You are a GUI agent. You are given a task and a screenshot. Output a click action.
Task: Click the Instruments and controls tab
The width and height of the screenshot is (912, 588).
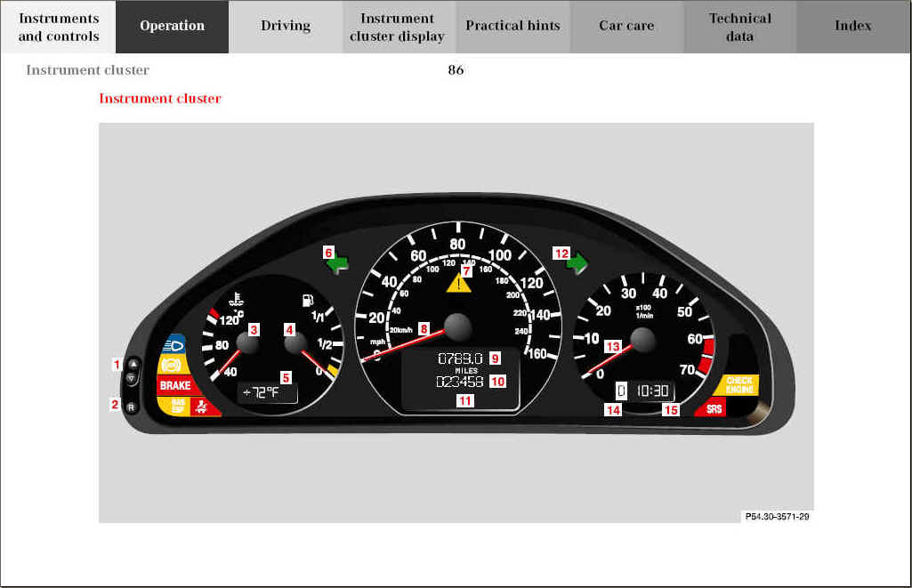pos(59,27)
